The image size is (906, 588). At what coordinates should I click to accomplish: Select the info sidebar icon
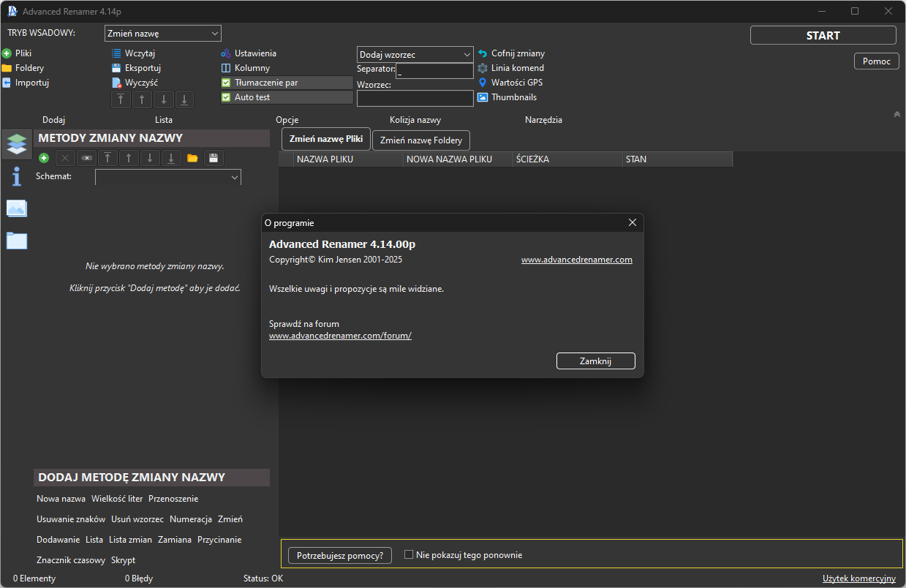(17, 176)
